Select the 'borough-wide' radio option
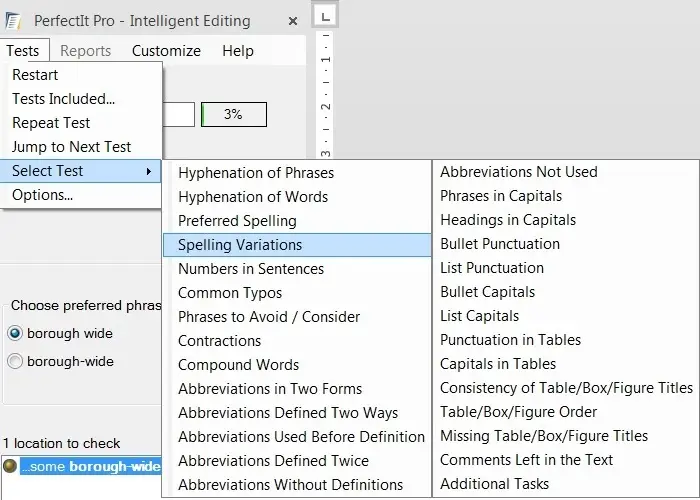 15,361
